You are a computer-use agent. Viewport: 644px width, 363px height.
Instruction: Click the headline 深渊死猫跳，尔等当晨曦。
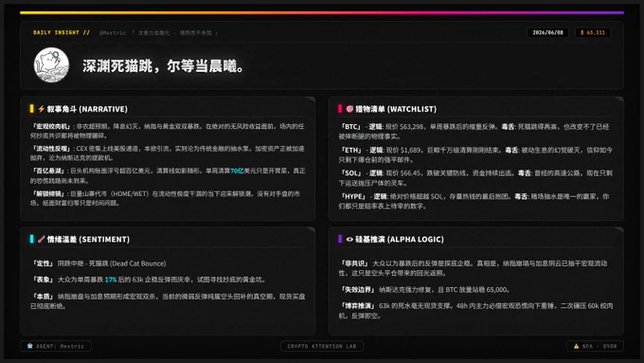[x=163, y=65]
